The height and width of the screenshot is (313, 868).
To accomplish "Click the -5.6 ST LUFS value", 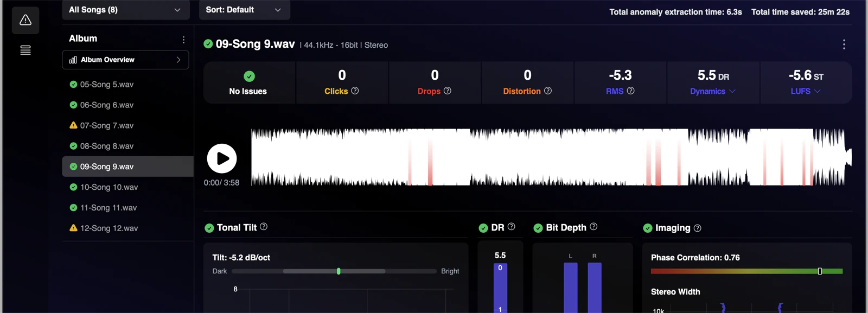I will [806, 75].
